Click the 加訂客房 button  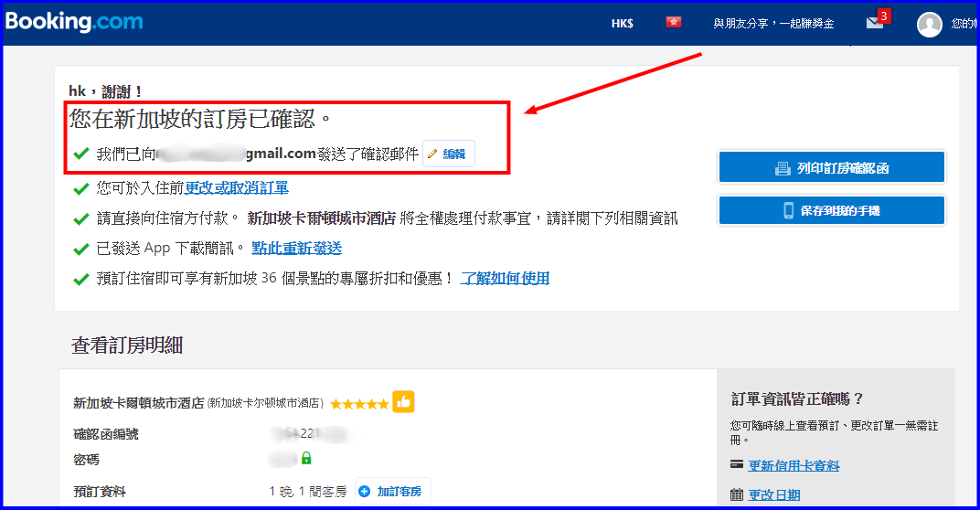[x=392, y=491]
